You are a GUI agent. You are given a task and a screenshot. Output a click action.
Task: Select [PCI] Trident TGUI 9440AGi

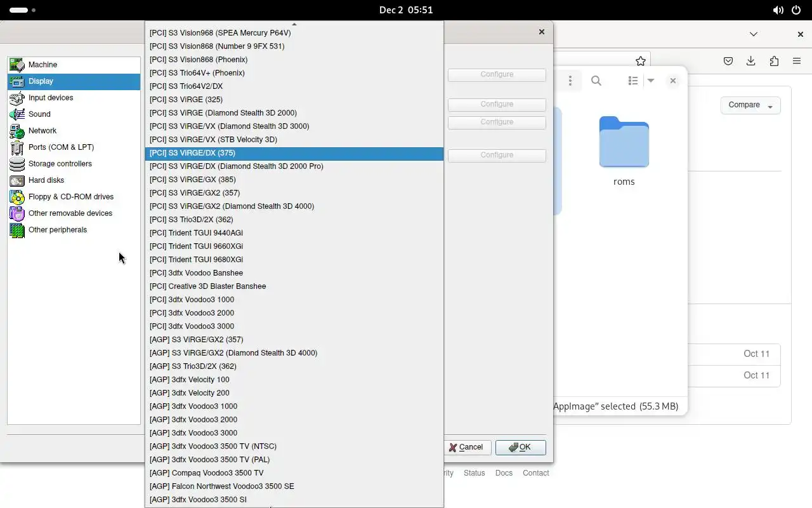coord(294,233)
